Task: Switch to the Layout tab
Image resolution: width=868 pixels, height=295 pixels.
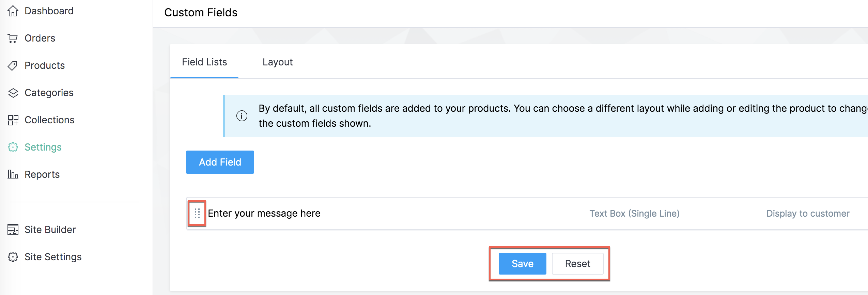Action: pos(277,62)
